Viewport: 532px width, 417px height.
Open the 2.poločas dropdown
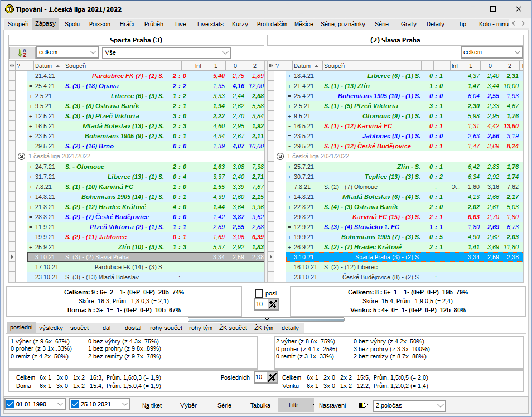pyautogui.click(x=409, y=405)
